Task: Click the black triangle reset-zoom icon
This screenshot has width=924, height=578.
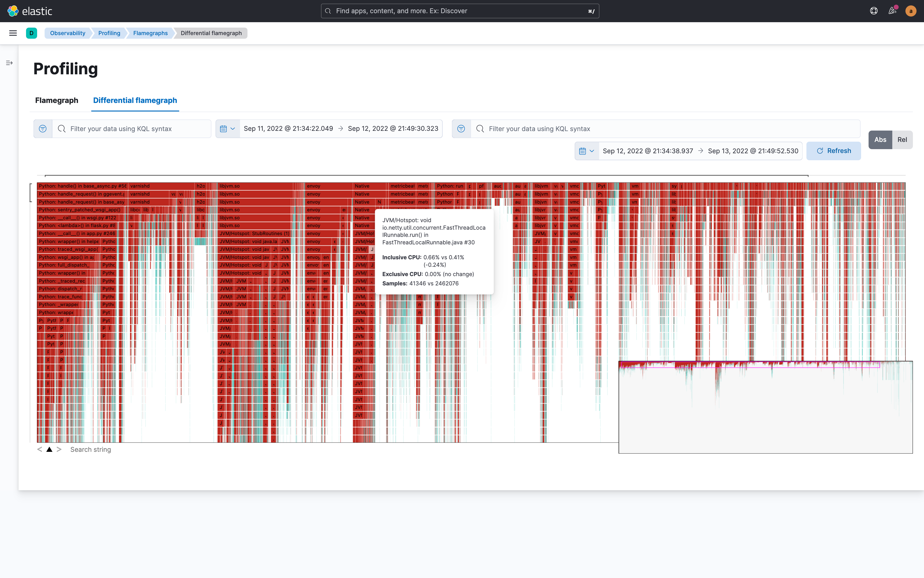Action: 49,449
